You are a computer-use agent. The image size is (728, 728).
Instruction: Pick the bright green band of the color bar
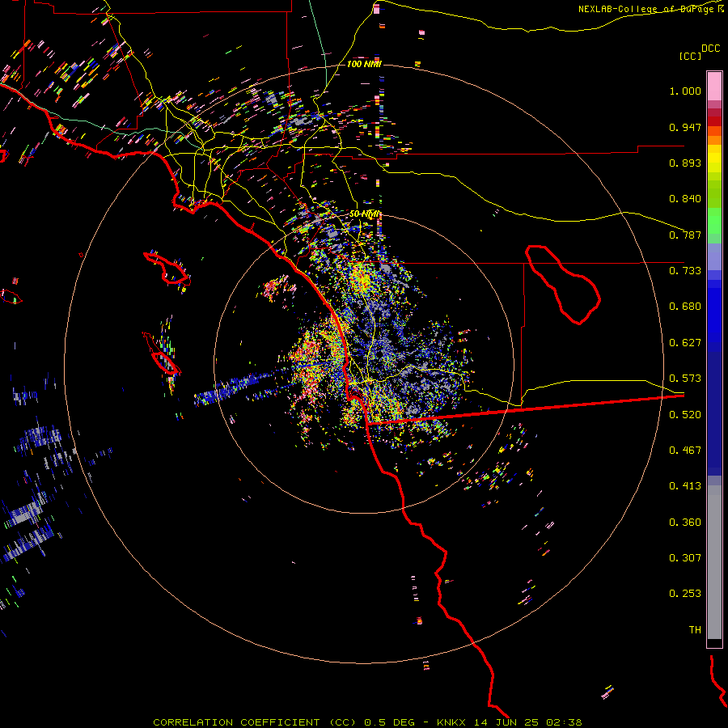(x=714, y=221)
